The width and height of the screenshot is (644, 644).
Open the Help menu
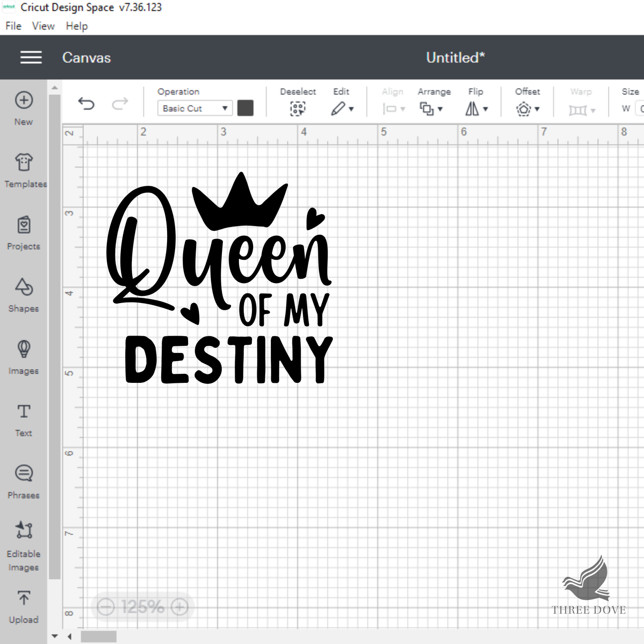point(77,26)
